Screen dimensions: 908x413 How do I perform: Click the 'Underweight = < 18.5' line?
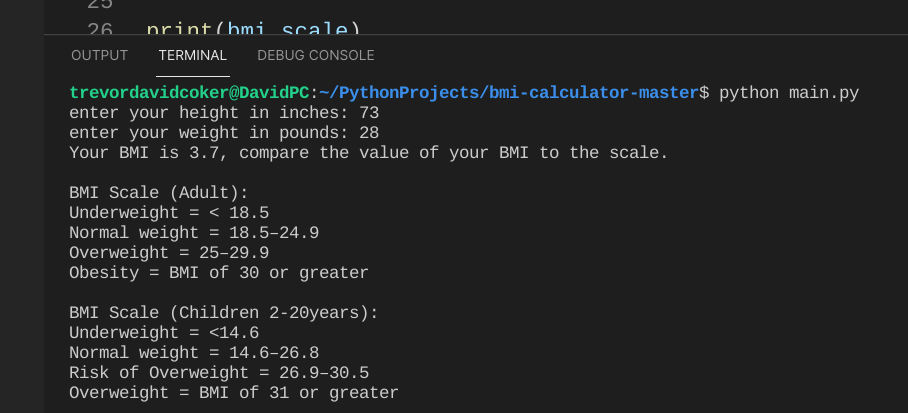(169, 213)
